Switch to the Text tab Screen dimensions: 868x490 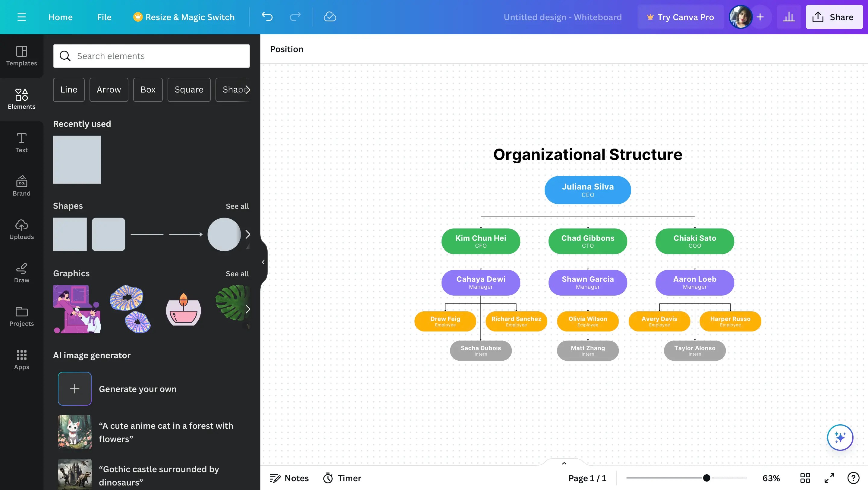[22, 143]
